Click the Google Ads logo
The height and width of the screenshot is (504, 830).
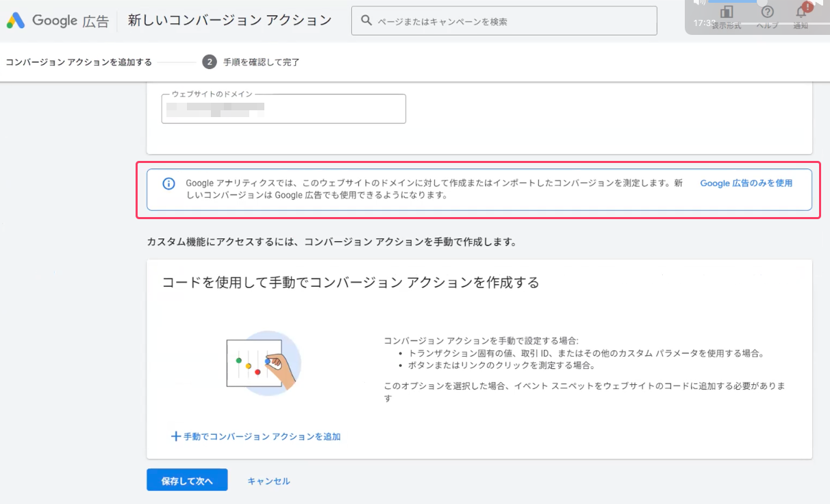[16, 21]
